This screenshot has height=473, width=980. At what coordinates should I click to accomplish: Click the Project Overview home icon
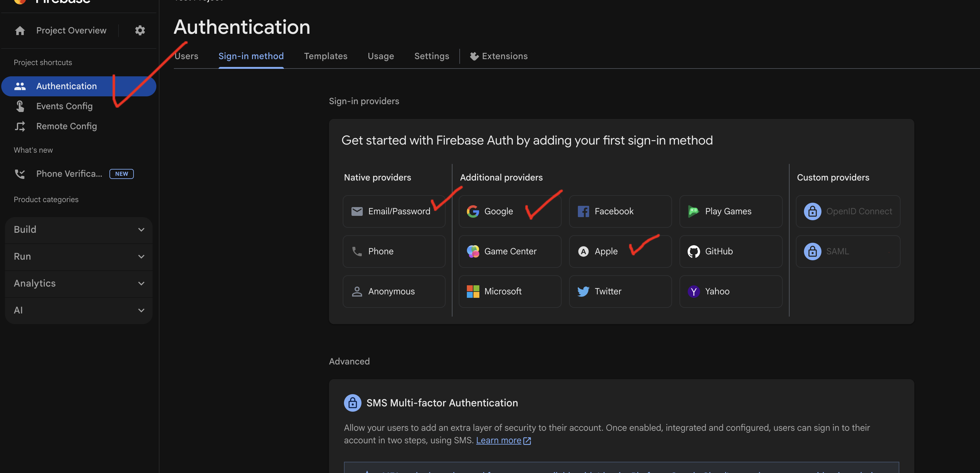[x=20, y=30]
